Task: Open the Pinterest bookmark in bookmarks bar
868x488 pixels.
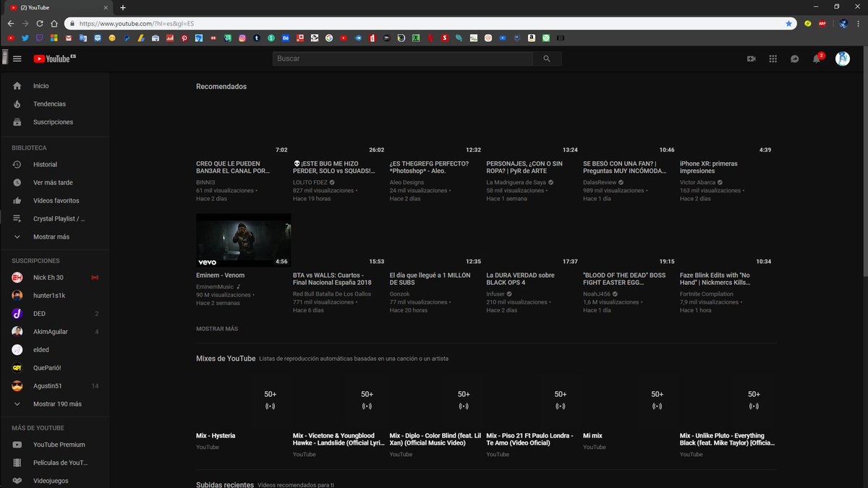Action: coord(184,38)
